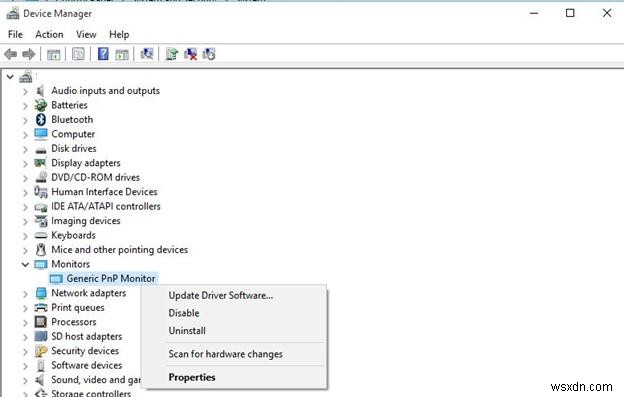This screenshot has width=624, height=397.
Task: Click the IDE ATA/ATAPI controllers icon
Action: point(41,207)
